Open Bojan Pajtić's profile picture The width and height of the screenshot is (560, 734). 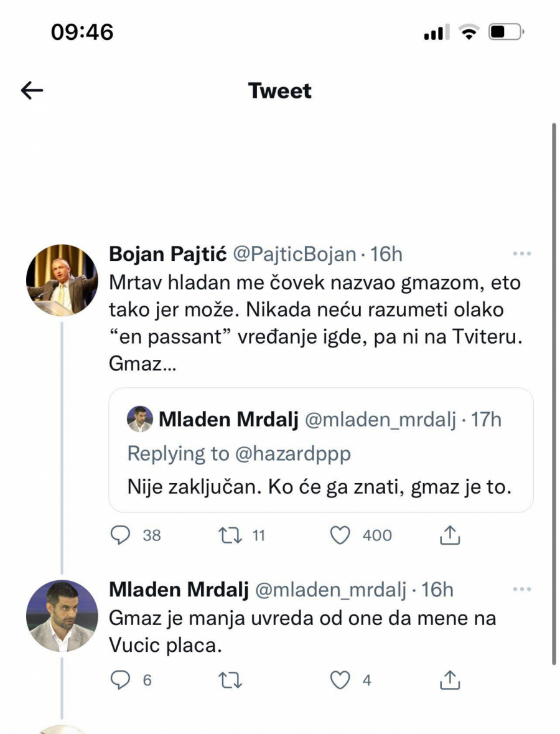pos(62,280)
